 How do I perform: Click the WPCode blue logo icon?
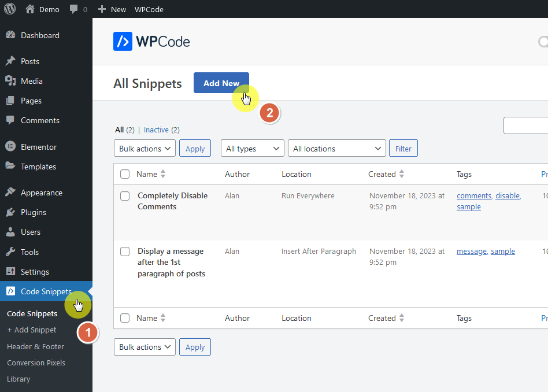tap(123, 41)
